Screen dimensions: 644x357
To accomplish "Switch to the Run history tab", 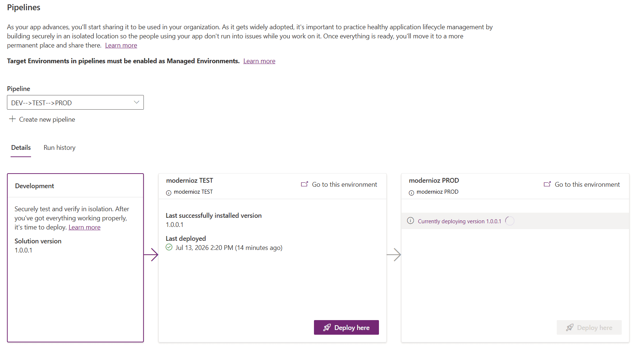I will click(60, 148).
